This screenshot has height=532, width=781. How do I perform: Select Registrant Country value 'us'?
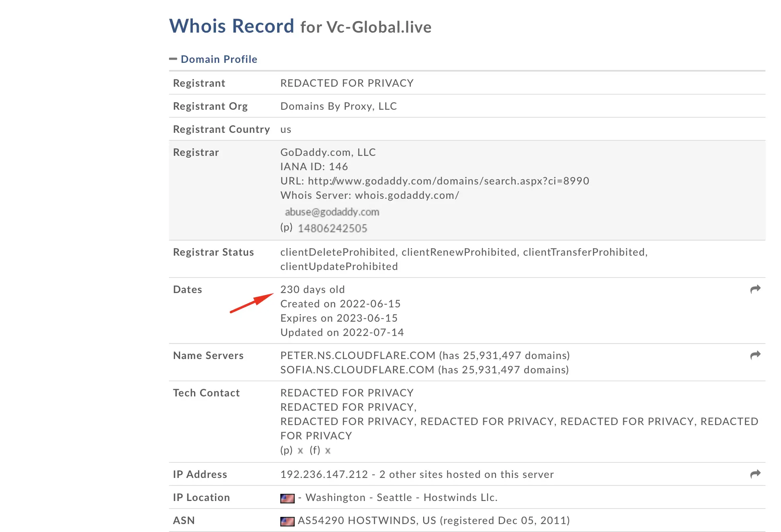(x=286, y=130)
